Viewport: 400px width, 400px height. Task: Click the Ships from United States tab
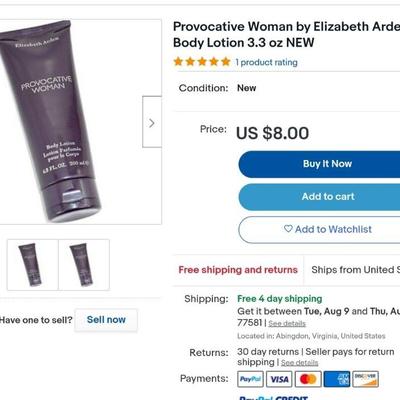(x=352, y=270)
